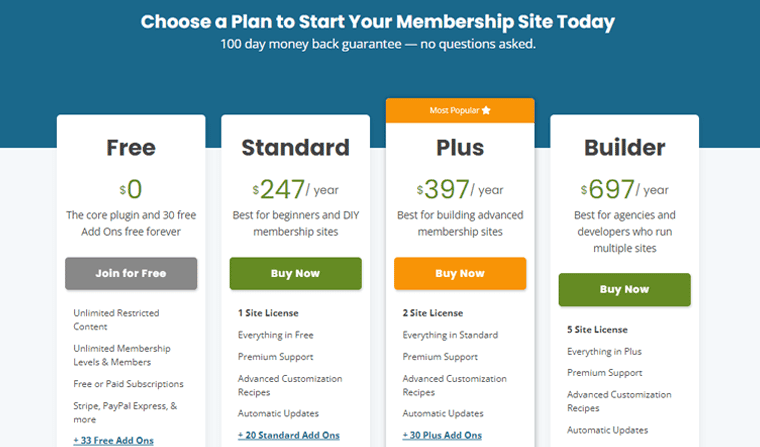Click Unlimited Restricted Content in Free plan
This screenshot has height=447, width=760.
[116, 320]
